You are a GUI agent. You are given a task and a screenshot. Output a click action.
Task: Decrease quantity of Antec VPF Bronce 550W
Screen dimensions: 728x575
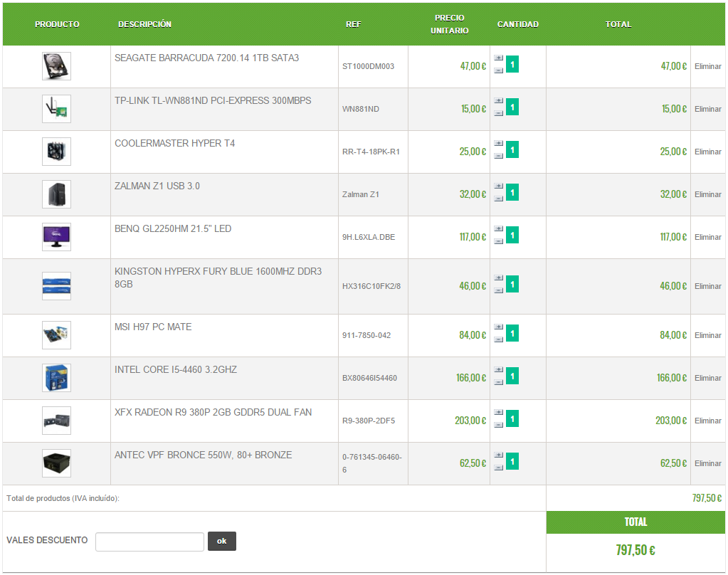click(499, 468)
